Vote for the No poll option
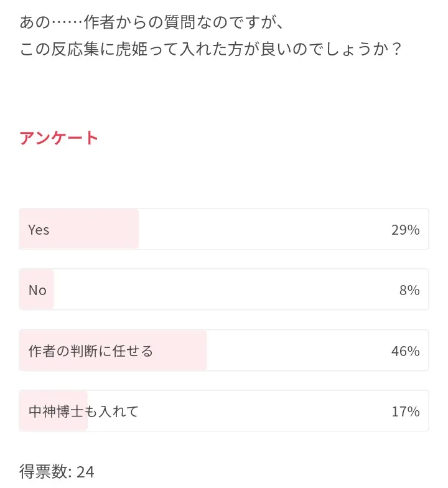This screenshot has height=488, width=448. [224, 289]
